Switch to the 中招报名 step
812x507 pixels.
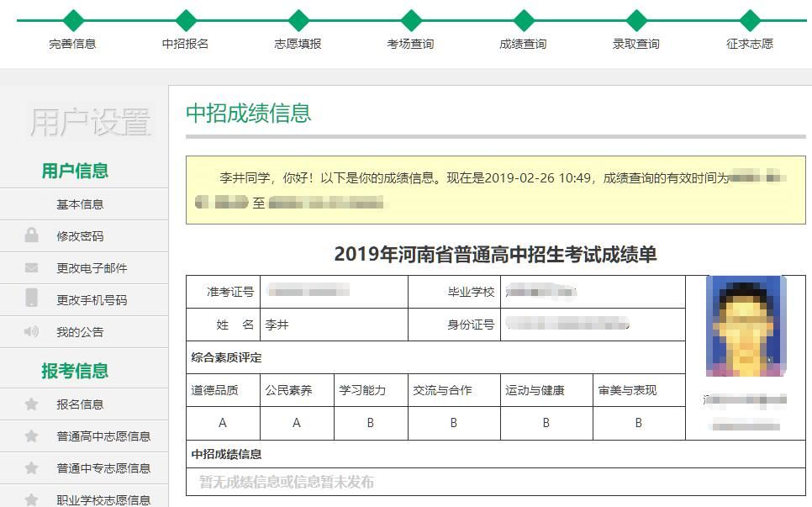(x=186, y=45)
